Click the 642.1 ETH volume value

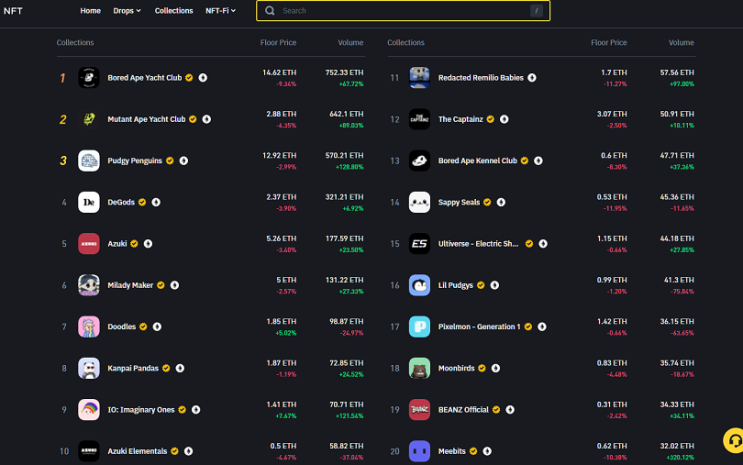tap(346, 114)
